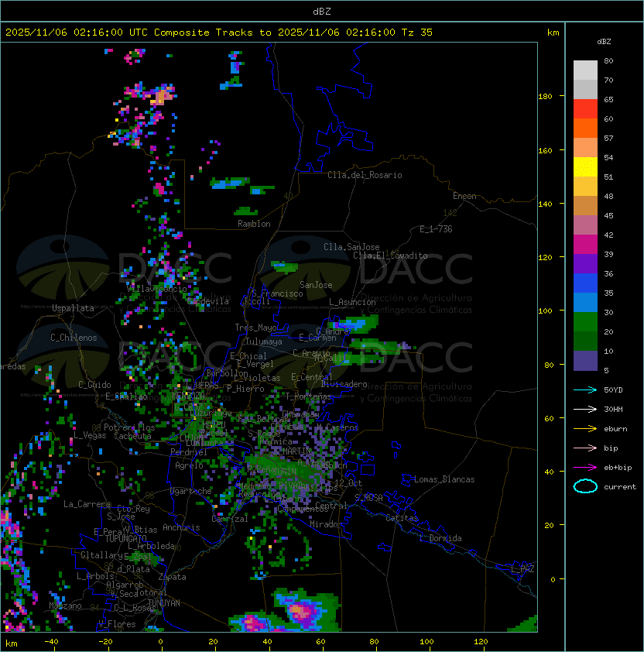Select the purple swatch in dBZ scale
This screenshot has width=644, height=652.
tap(585, 264)
